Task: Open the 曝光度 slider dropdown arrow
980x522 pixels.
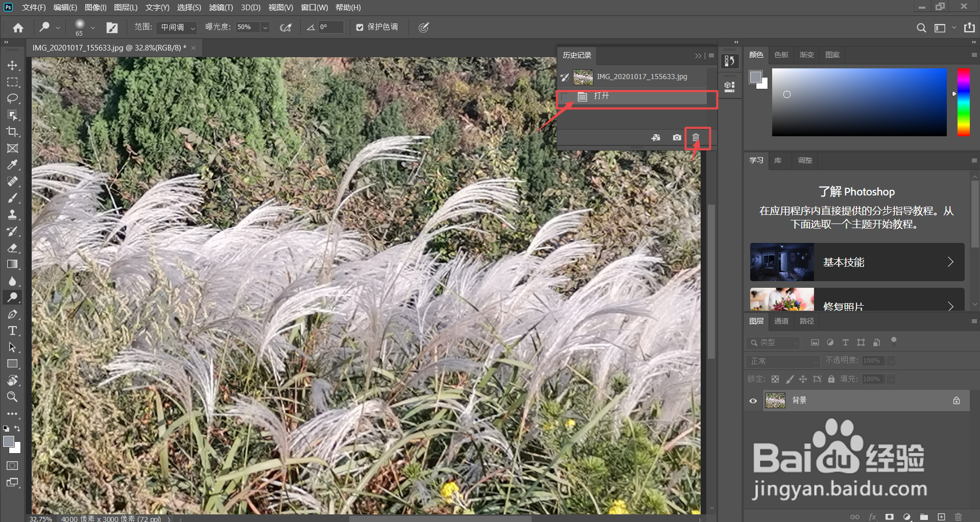Action: (265, 28)
